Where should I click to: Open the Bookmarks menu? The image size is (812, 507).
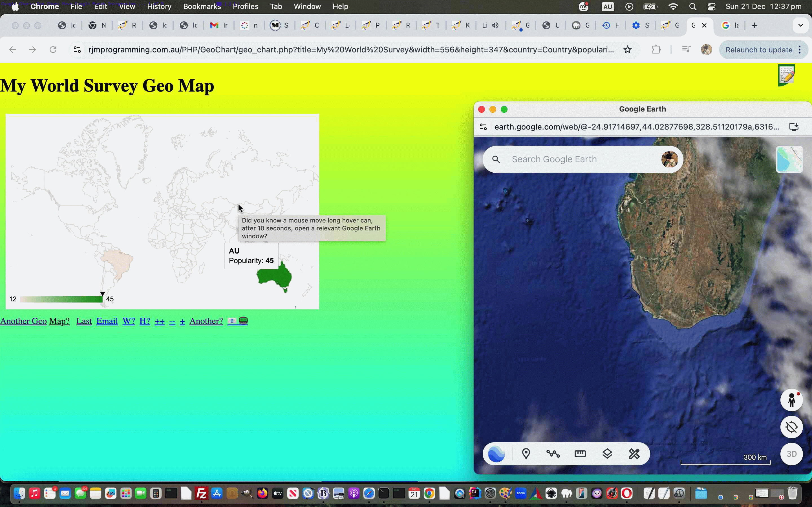click(202, 6)
